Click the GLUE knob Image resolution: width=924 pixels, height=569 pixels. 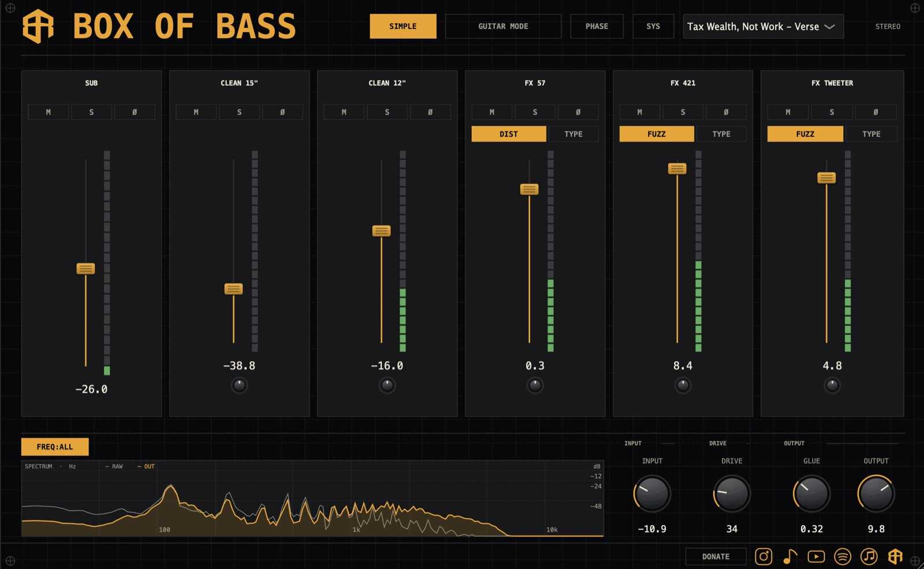[x=811, y=493]
